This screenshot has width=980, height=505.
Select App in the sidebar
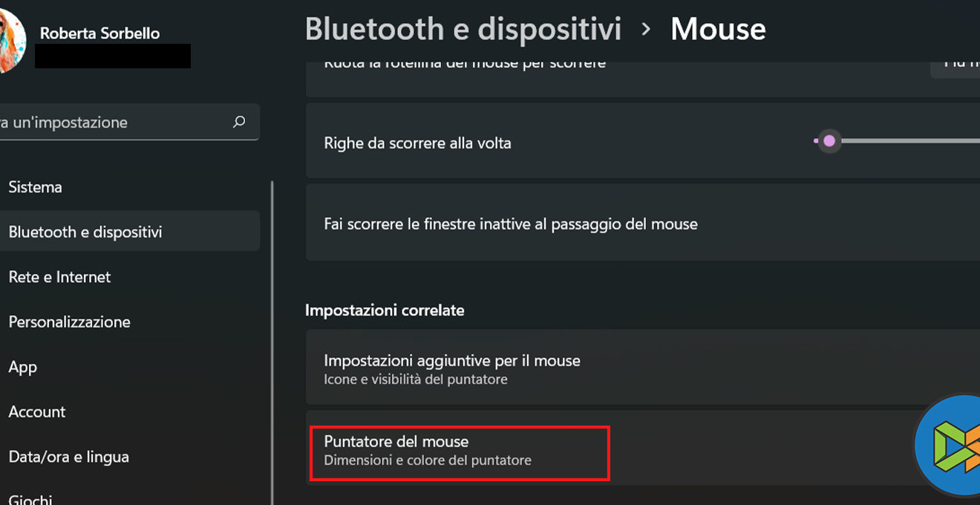coord(23,367)
